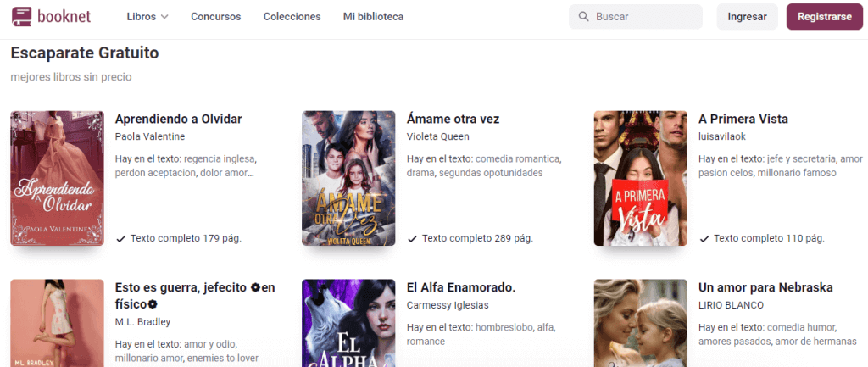Open title link El Alfa Enamorado.
Viewport: 868px width, 367px height.
461,288
